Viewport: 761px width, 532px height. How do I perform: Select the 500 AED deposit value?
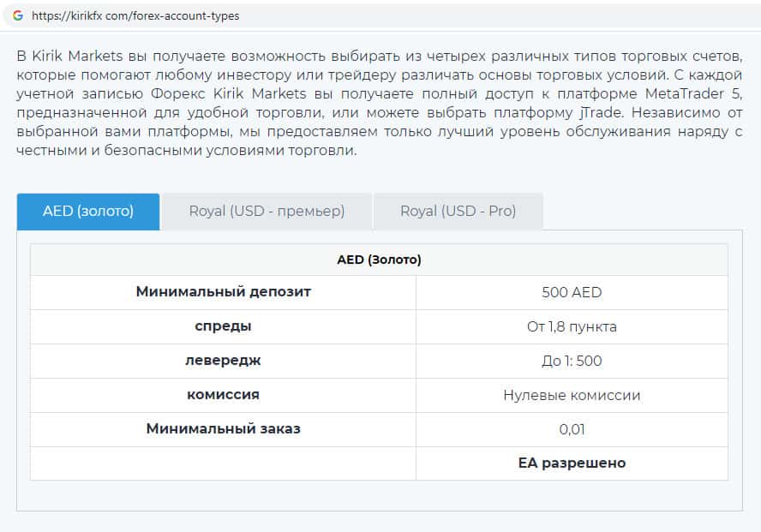point(572,292)
